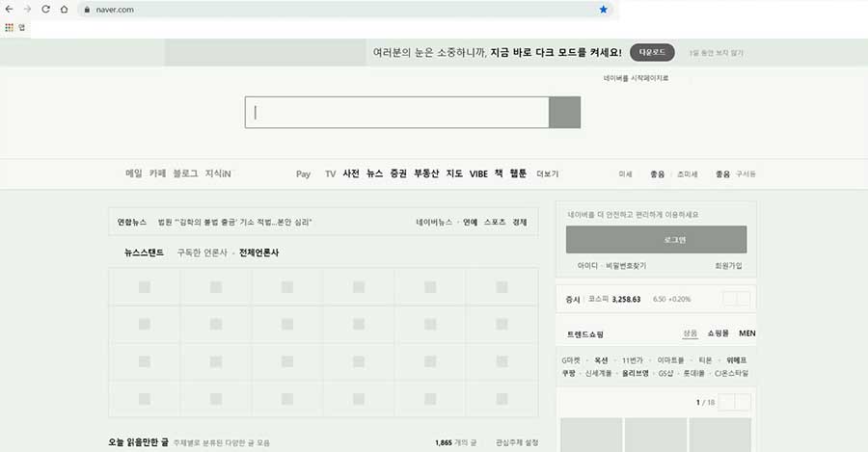
Task: Click the 구서동 weather location
Action: point(746,173)
